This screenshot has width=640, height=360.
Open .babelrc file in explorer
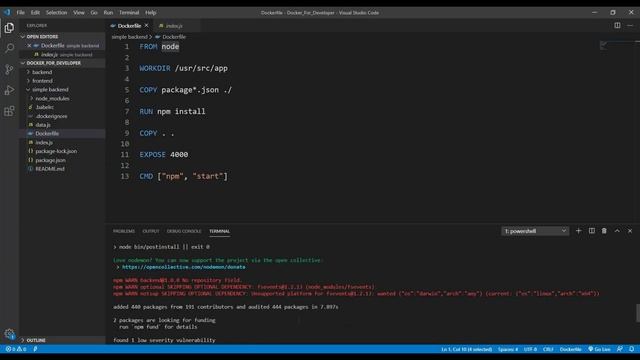[44, 107]
